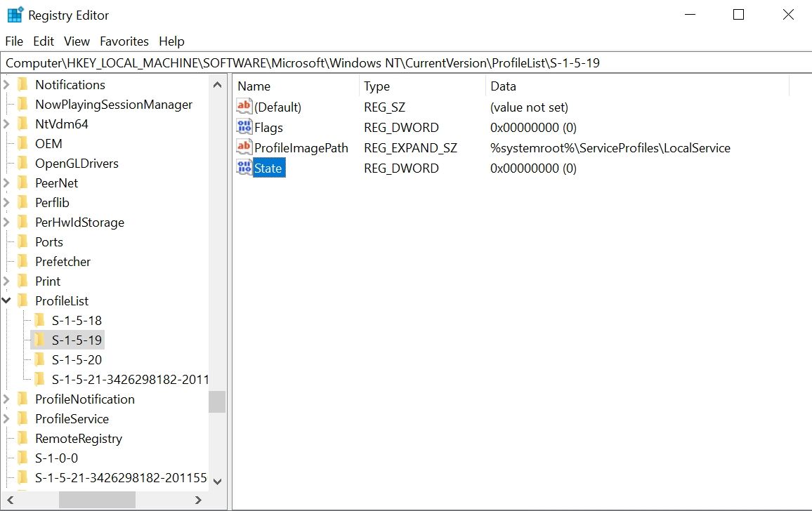
Task: Open the View menu
Action: coord(76,41)
